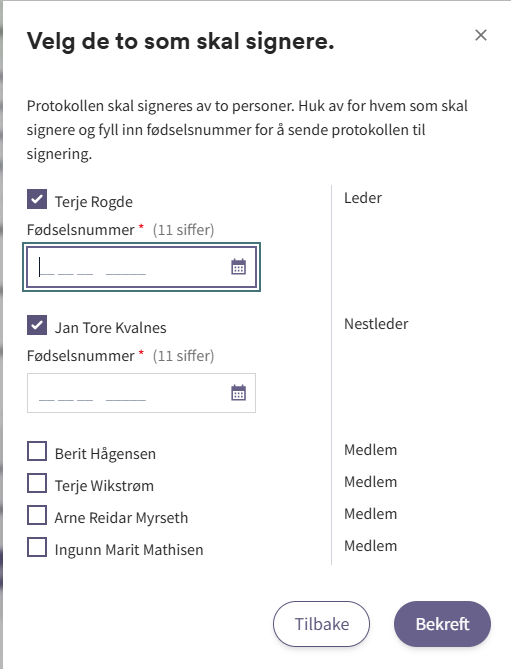Tick the Terje Wikstrøm checkbox

[x=37, y=483]
